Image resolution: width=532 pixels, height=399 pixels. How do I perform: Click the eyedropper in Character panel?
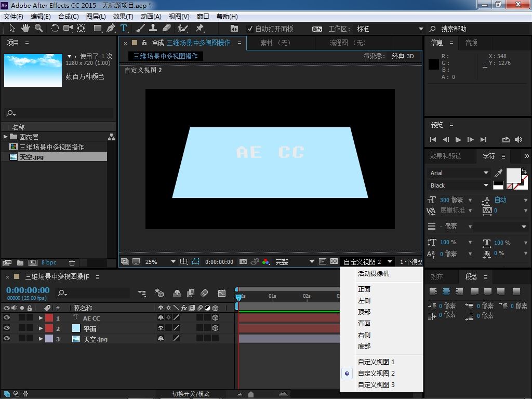tap(498, 173)
